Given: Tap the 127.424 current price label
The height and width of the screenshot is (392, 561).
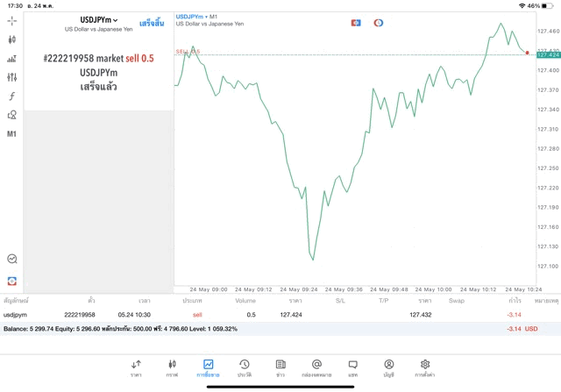Looking at the screenshot, I should point(548,54).
